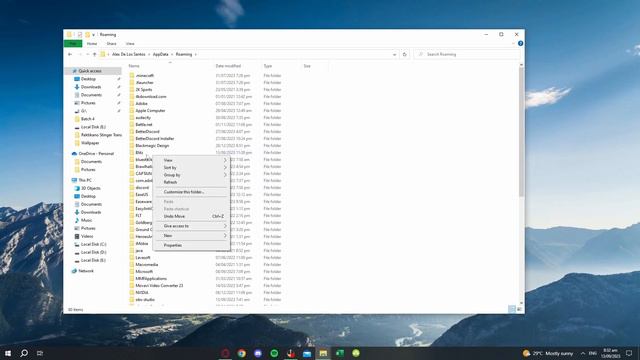Open Task View on the taskbar
640x360 pixels.
tap(40, 353)
